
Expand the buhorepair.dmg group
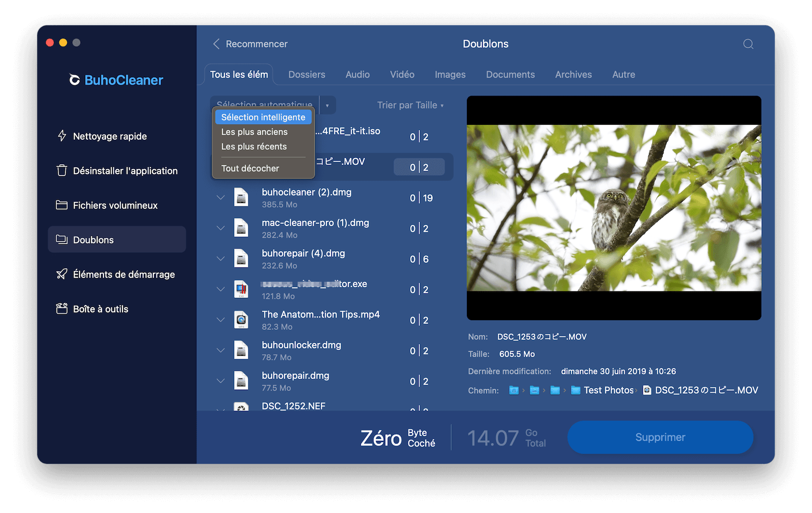point(220,381)
